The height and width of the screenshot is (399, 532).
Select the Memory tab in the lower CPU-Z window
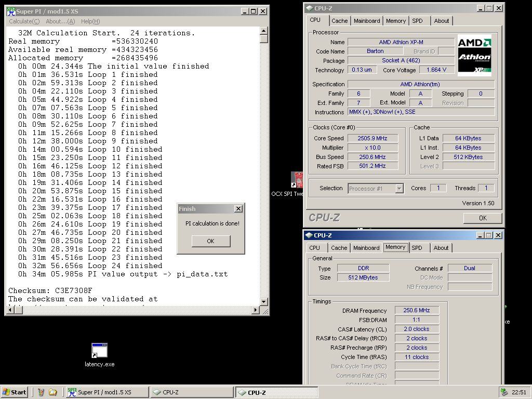[395, 247]
